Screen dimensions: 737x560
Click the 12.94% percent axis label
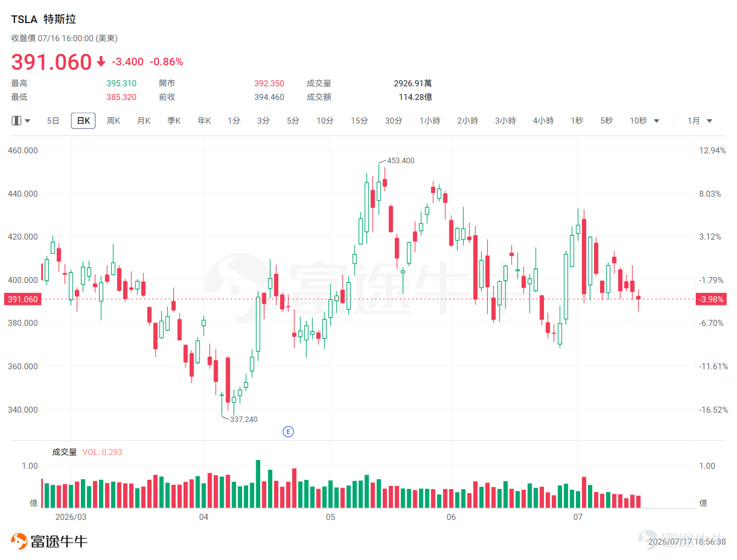(x=712, y=151)
